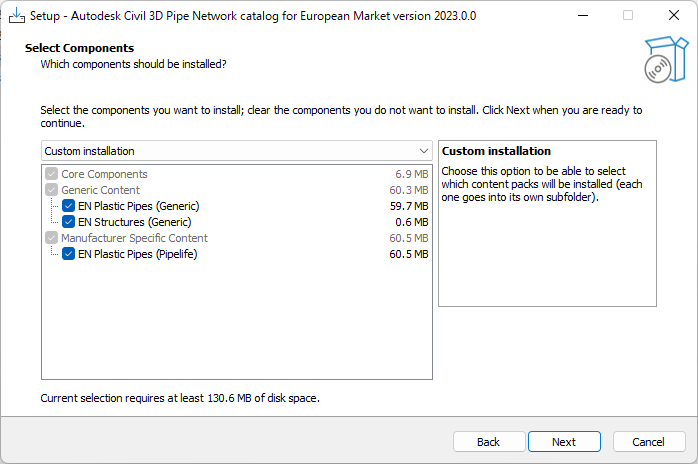Close the setup window

pos(674,16)
